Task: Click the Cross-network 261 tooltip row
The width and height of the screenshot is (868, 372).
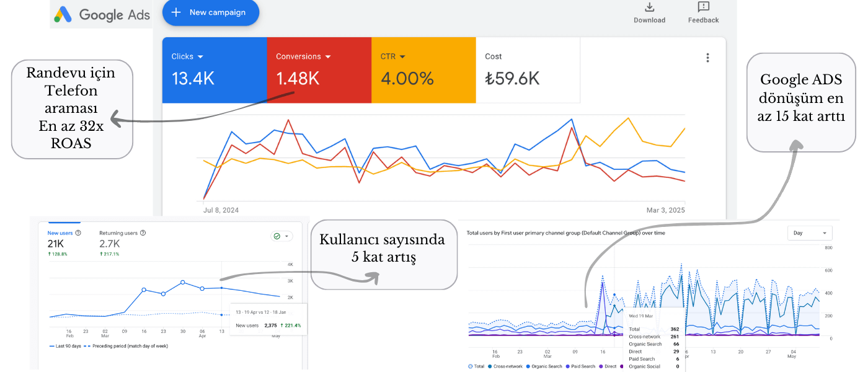Action: [653, 337]
